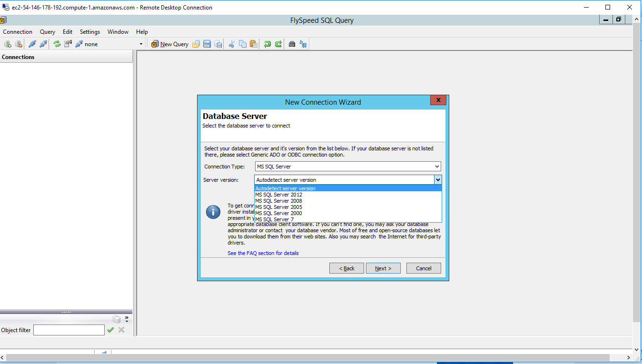This screenshot has width=642, height=364.
Task: Open the active connection dropdown showing none
Action: [140, 43]
